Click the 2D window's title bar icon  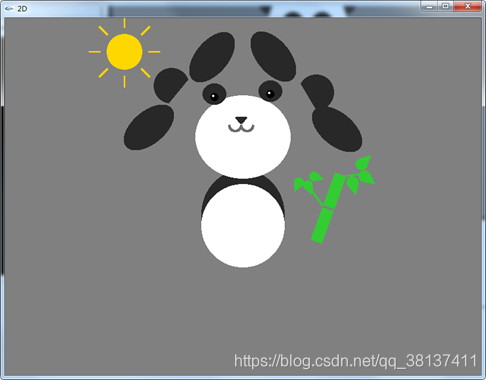(9, 9)
